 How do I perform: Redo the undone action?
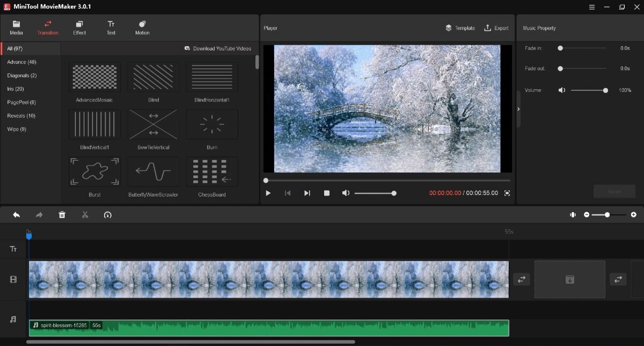39,214
